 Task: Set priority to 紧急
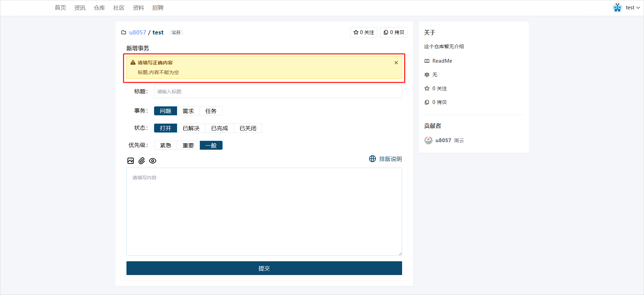click(165, 145)
